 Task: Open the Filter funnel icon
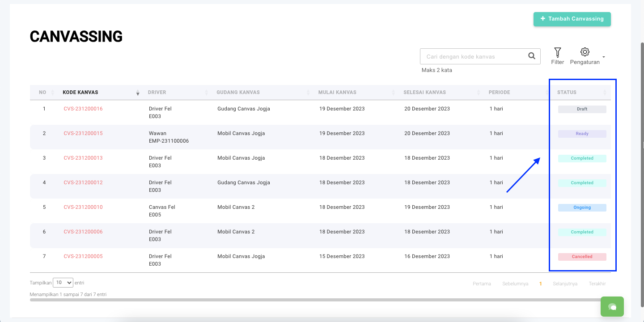click(557, 52)
